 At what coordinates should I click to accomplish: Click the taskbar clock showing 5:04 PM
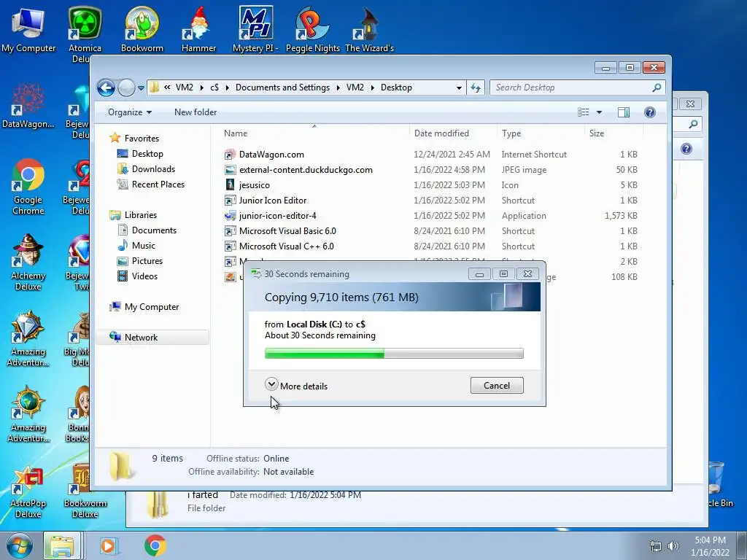[710, 546]
